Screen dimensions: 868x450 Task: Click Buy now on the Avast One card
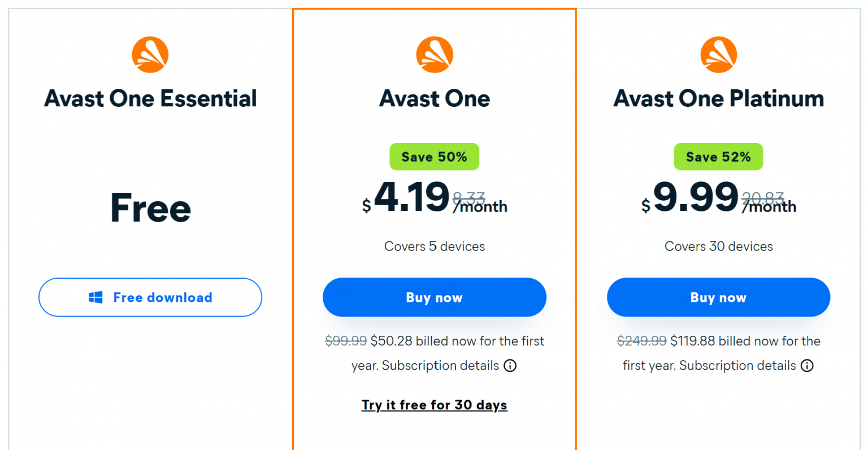click(x=434, y=297)
